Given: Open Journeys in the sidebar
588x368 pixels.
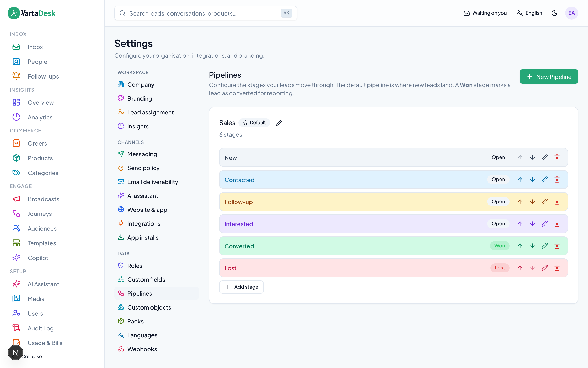Looking at the screenshot, I should pos(52,214).
